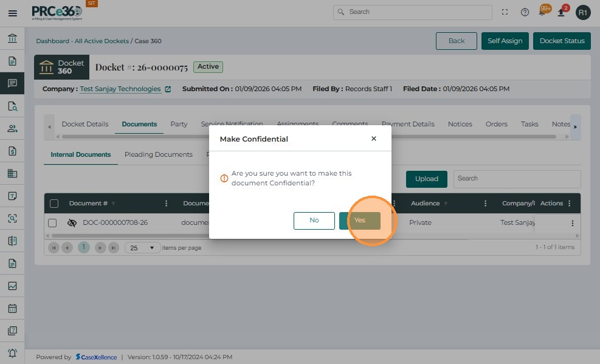Image resolution: width=600 pixels, height=364 pixels.
Task: Open Audience column menu
Action: tap(485, 204)
